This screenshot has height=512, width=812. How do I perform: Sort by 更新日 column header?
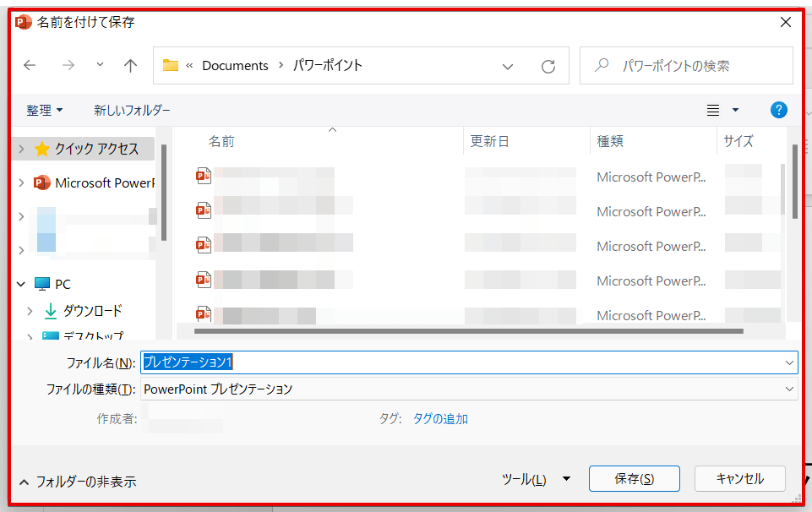(489, 141)
